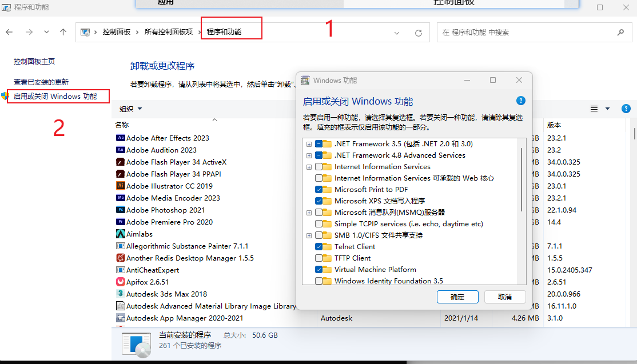This screenshot has width=637, height=364.
Task: Expand .NET Framework 4.8 Advanced Services node
Action: [x=309, y=155]
